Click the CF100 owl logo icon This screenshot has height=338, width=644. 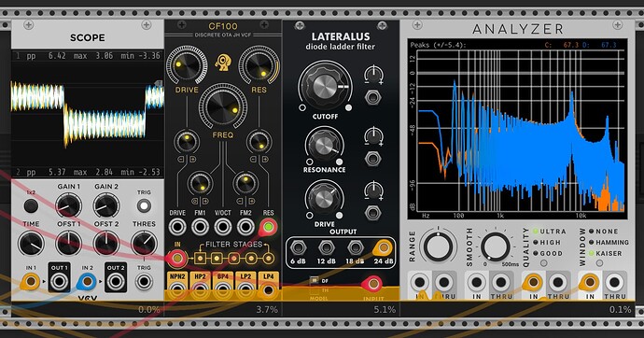pyautogui.click(x=223, y=63)
